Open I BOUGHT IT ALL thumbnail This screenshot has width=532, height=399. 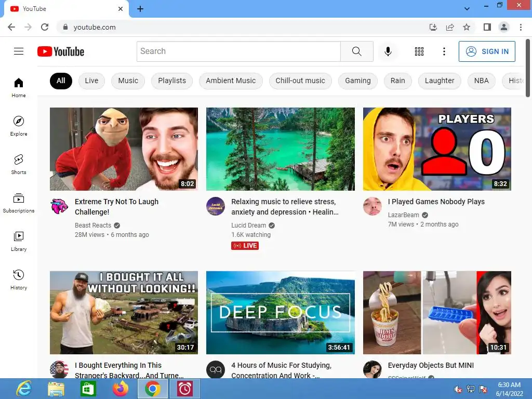coord(124,312)
